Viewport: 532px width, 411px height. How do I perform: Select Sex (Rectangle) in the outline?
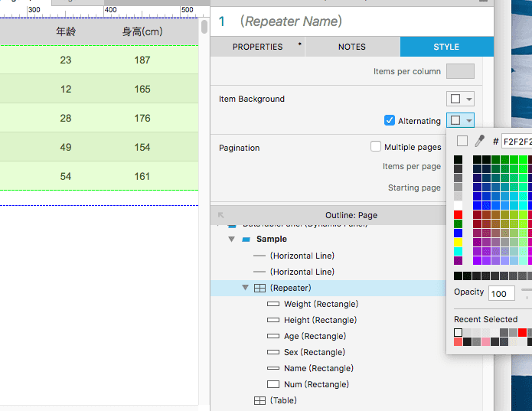point(315,352)
